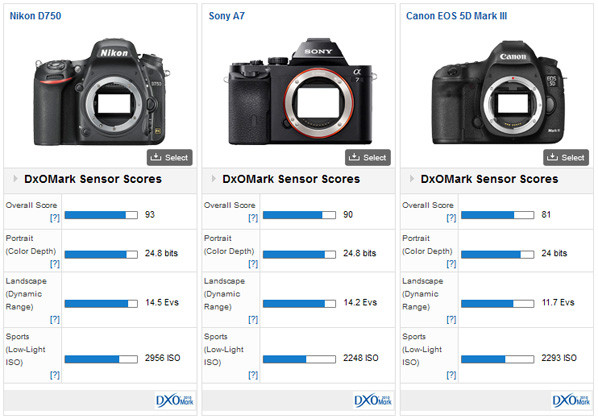Open the Nikon D750 title link
The width and height of the screenshot is (598, 419).
[x=35, y=16]
